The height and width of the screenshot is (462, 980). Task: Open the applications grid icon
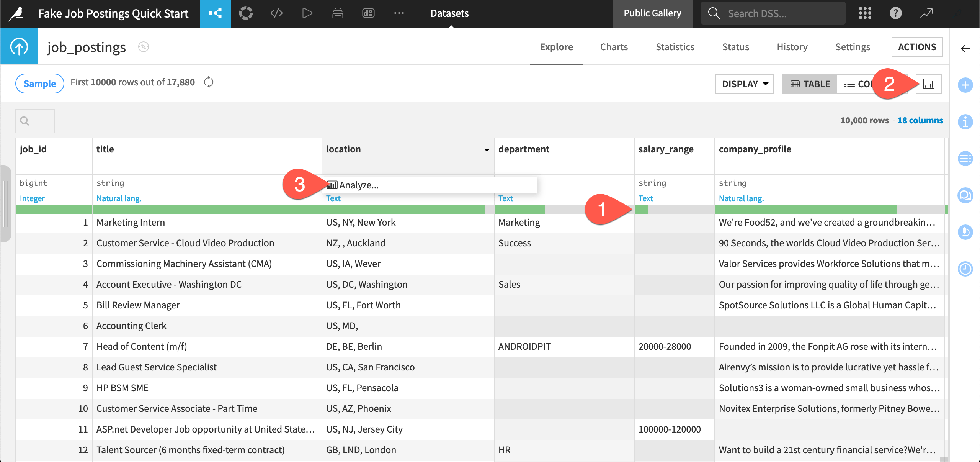click(x=865, y=13)
